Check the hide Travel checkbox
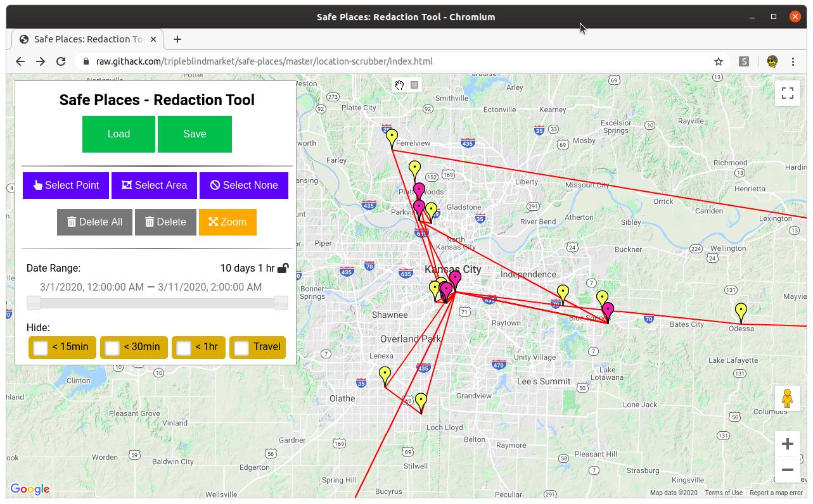This screenshot has height=504, width=813. (241, 348)
